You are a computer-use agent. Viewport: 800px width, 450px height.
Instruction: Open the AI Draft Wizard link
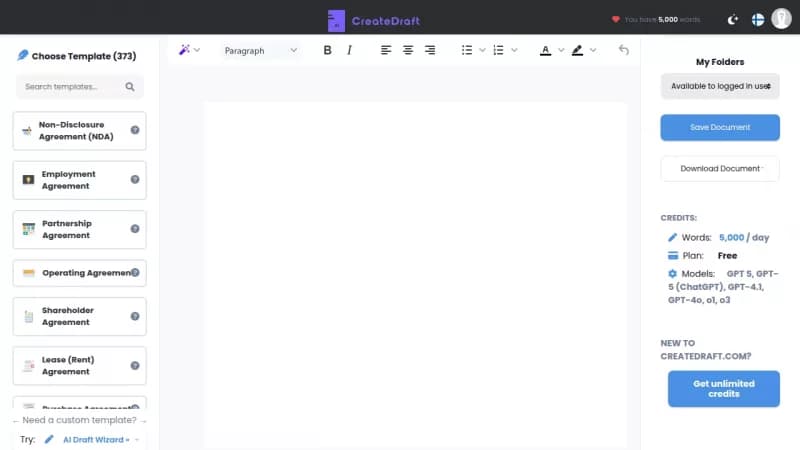(95, 440)
